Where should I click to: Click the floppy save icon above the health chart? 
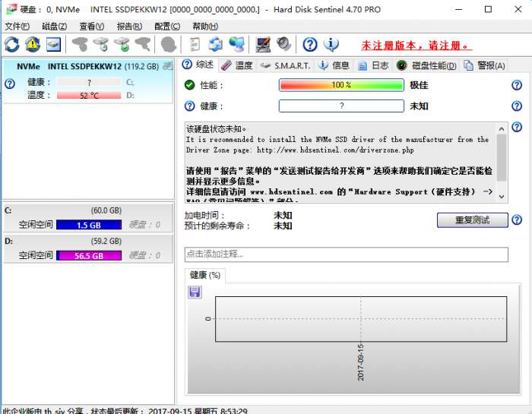click(195, 292)
